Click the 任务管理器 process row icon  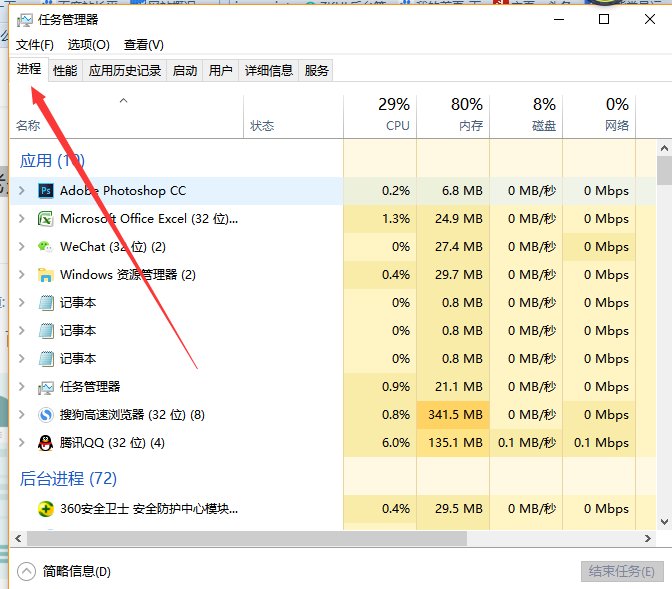pos(45,387)
